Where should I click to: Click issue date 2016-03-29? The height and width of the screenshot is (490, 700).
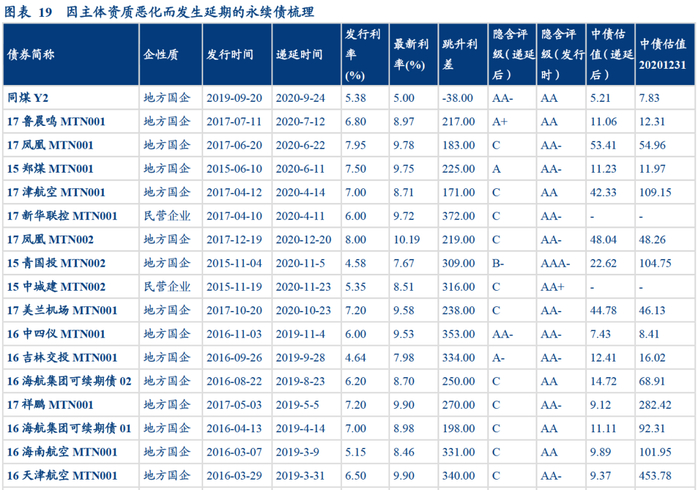(234, 476)
